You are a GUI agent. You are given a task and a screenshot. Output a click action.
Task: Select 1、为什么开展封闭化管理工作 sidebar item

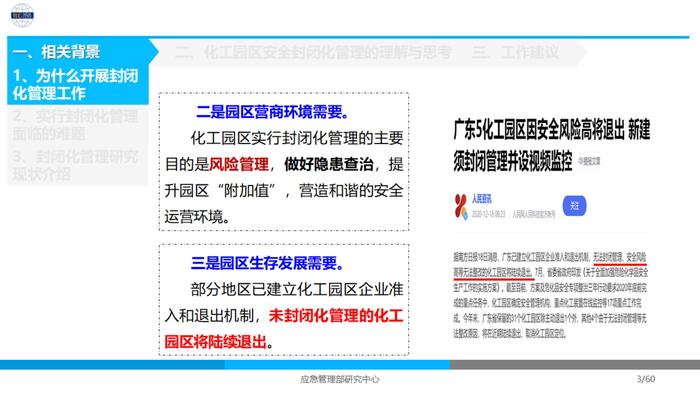coord(75,84)
